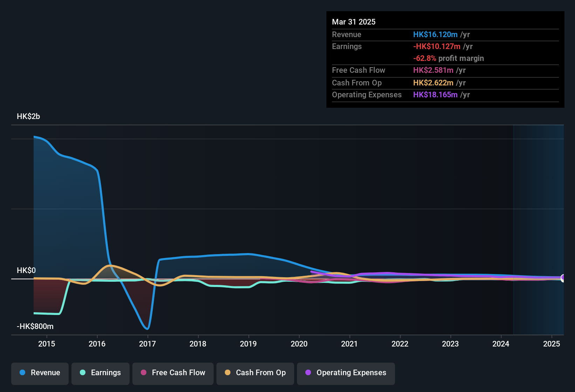This screenshot has width=575, height=392.
Task: Click the HK$0 y-axis label
Action: (x=26, y=271)
